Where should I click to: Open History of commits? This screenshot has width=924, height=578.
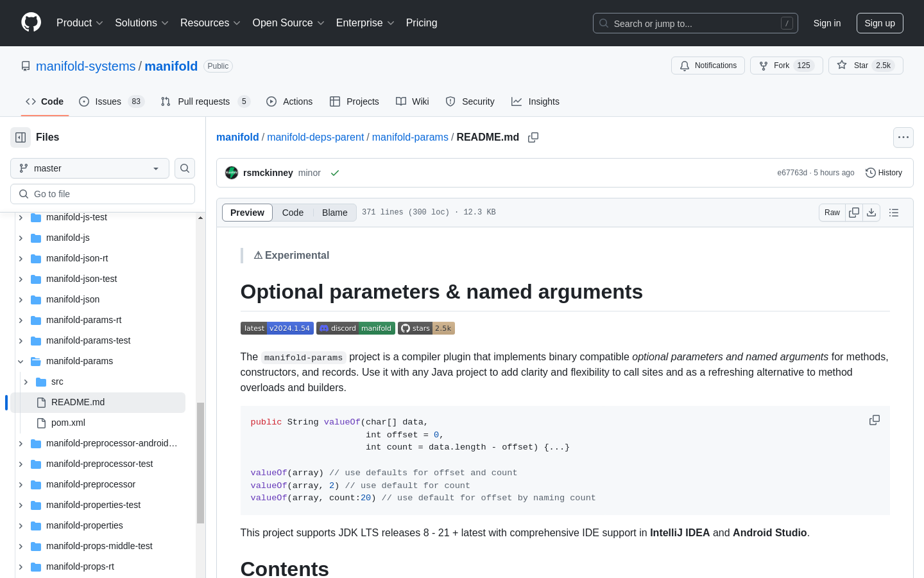[884, 173]
